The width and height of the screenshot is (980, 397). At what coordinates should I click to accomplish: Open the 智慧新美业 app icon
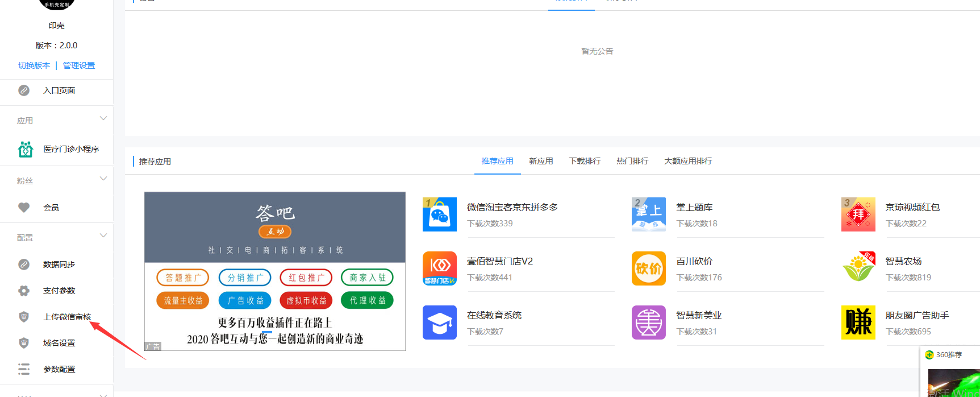click(x=649, y=322)
